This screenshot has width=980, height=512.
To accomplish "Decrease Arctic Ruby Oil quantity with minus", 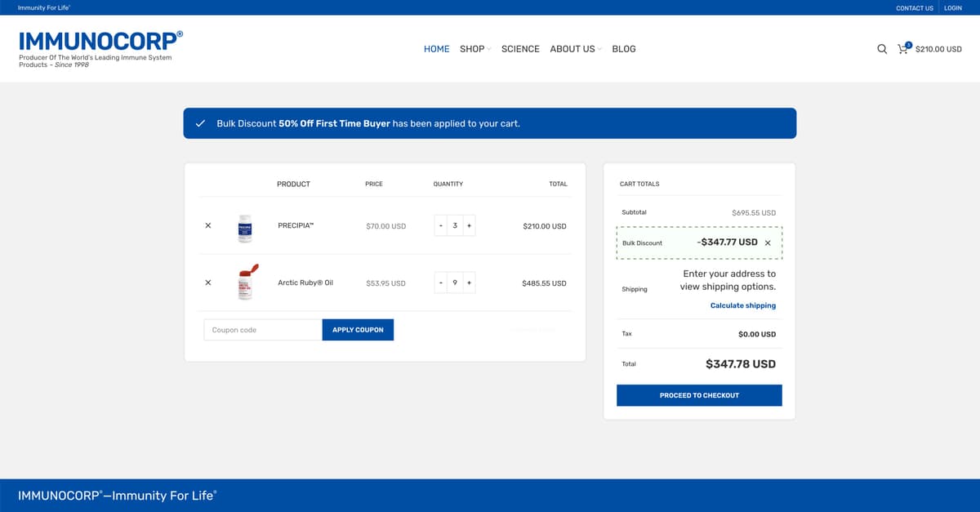I will pyautogui.click(x=441, y=283).
